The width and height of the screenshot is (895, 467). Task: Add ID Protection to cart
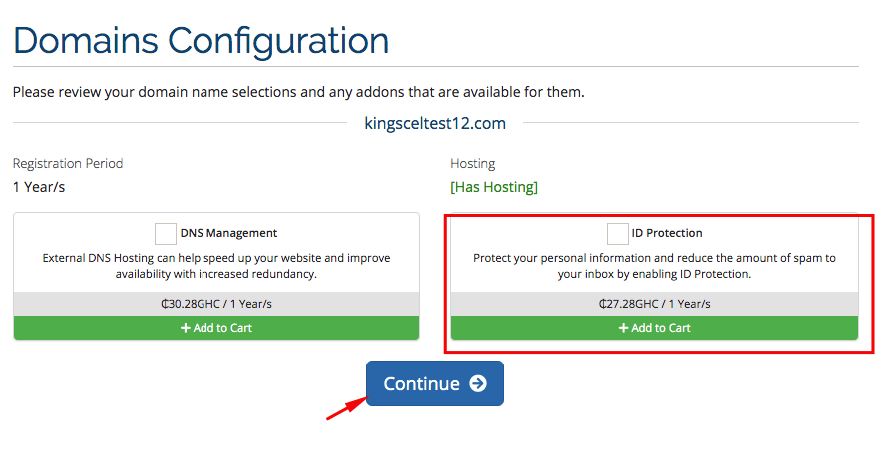(x=654, y=328)
